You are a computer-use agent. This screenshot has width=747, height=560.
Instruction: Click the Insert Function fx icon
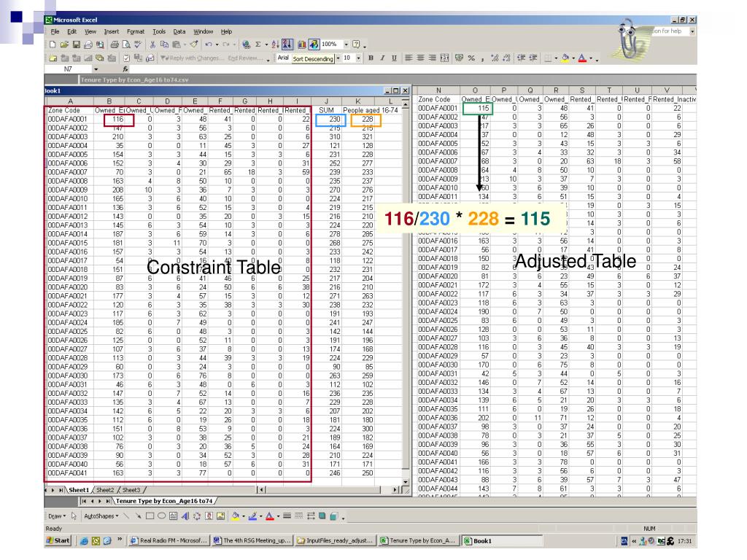coord(125,69)
